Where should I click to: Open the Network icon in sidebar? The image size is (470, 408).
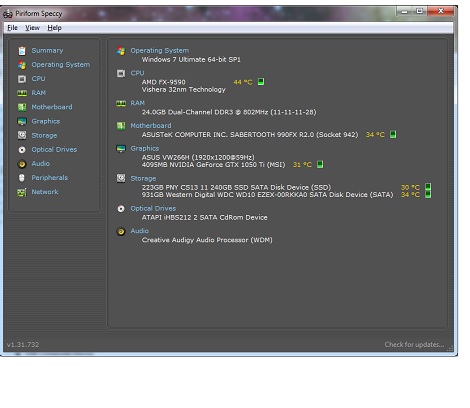click(x=22, y=192)
